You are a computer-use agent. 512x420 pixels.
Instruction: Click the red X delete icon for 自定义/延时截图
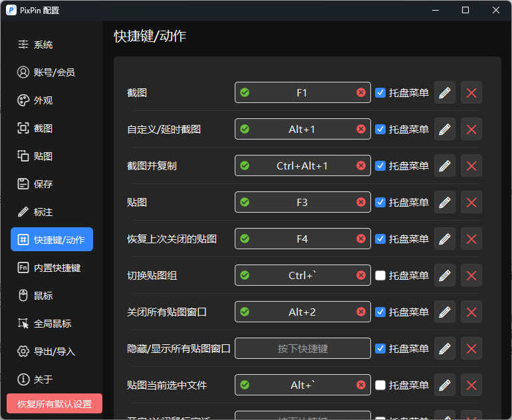(471, 130)
